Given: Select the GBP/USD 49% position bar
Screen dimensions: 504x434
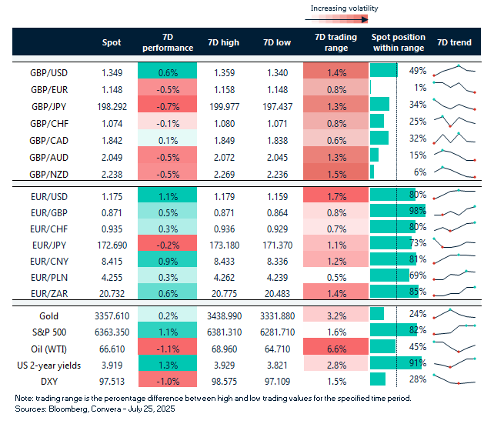Looking at the screenshot, I should pyautogui.click(x=383, y=71).
